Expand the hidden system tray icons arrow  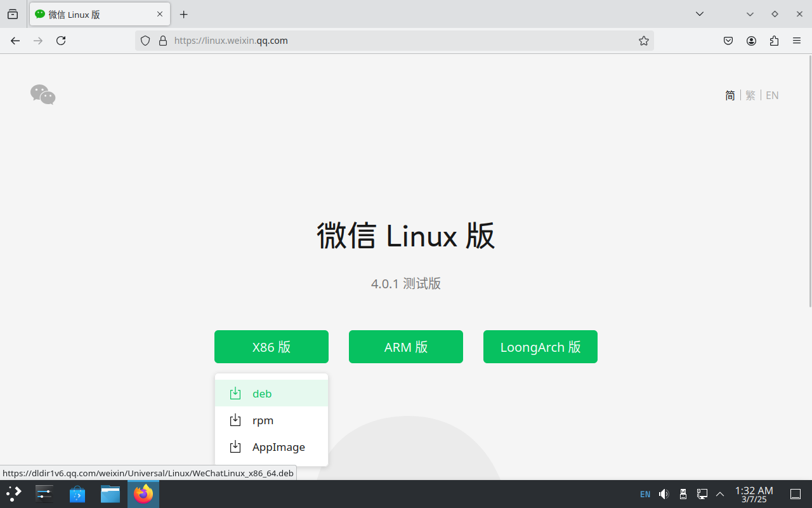(x=720, y=494)
